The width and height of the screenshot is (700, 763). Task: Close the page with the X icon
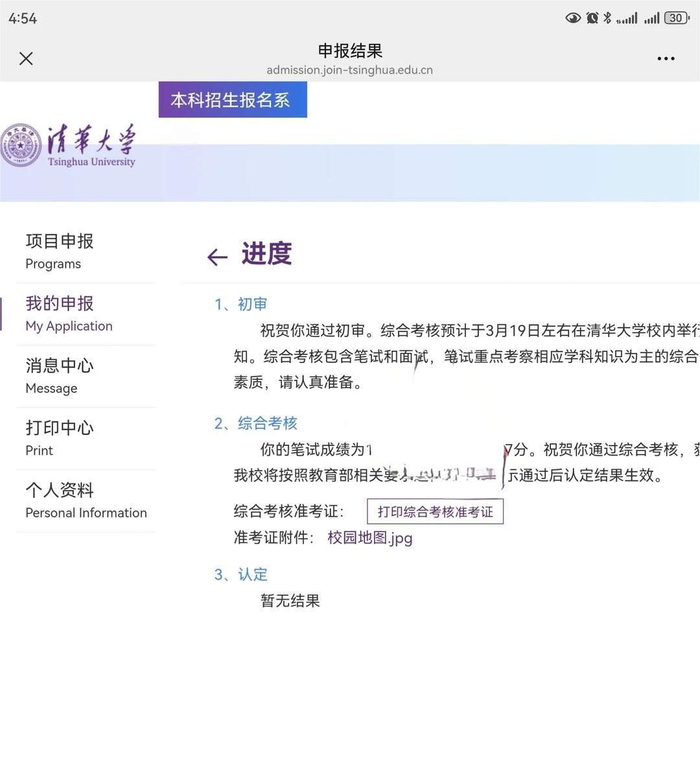pyautogui.click(x=26, y=58)
